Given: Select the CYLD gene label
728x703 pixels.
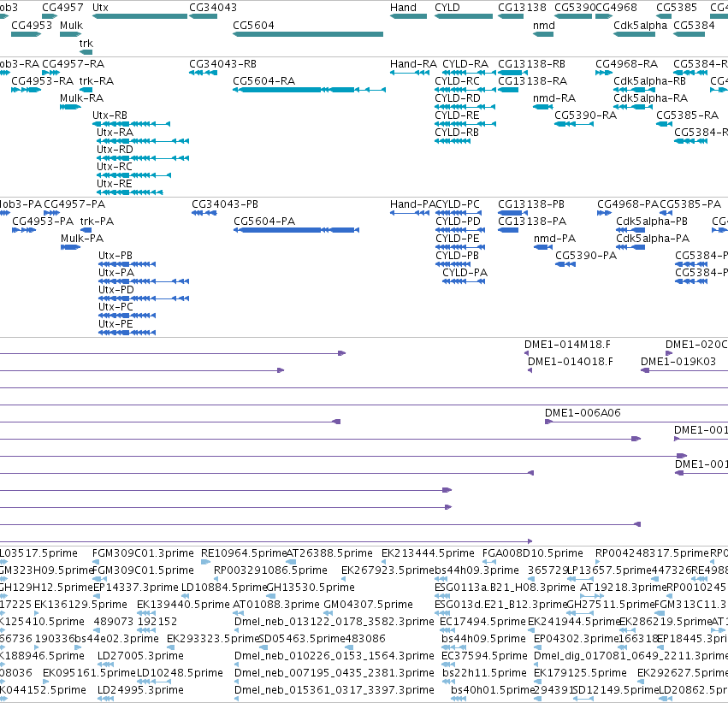Looking at the screenshot, I should [x=447, y=8].
